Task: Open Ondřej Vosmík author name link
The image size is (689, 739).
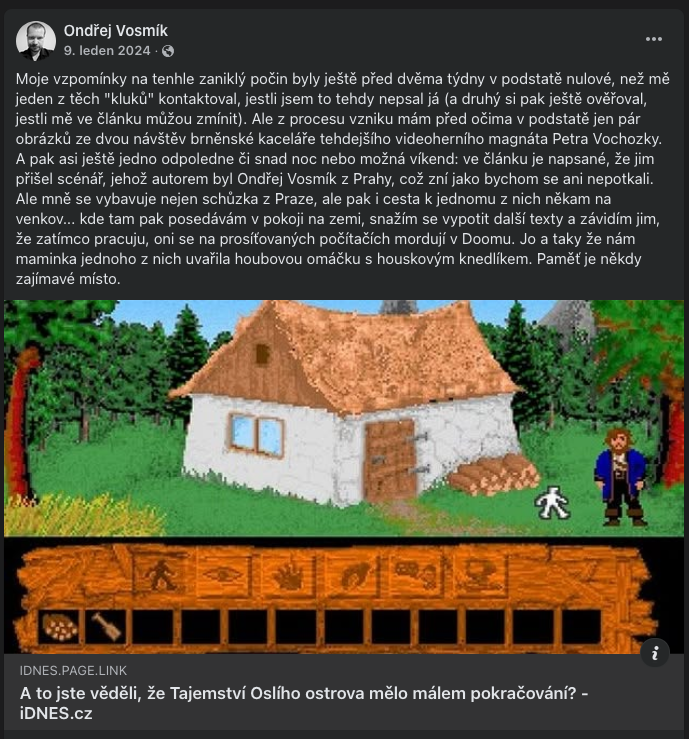Action: pos(115,31)
